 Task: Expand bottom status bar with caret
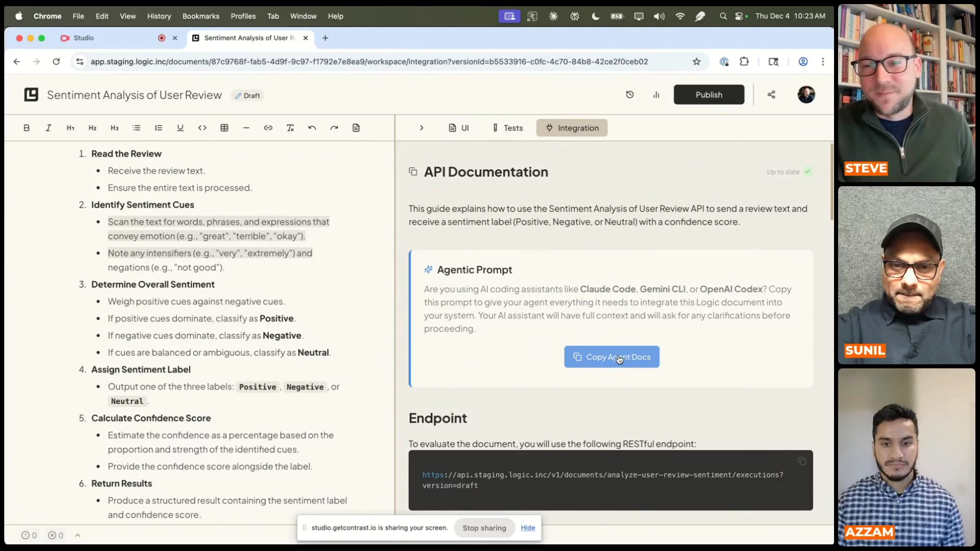78,535
